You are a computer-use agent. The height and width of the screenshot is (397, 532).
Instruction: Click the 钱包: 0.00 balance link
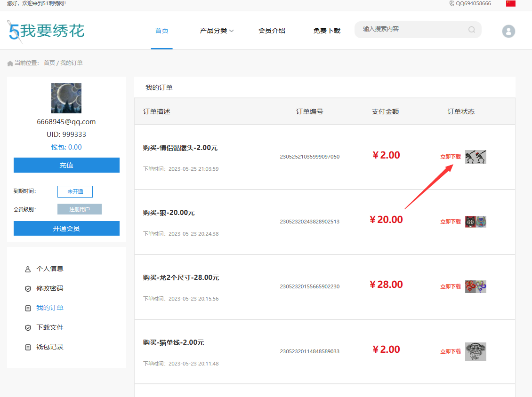pos(66,147)
